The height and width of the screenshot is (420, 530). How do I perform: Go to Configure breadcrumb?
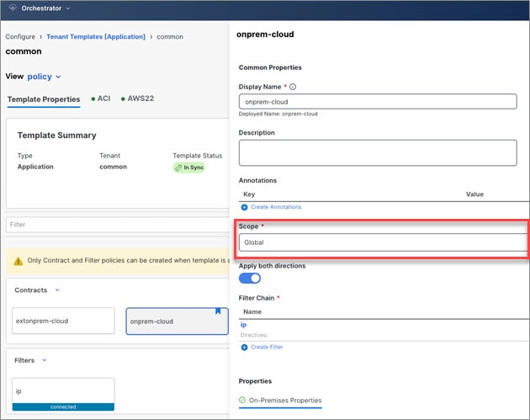(20, 36)
